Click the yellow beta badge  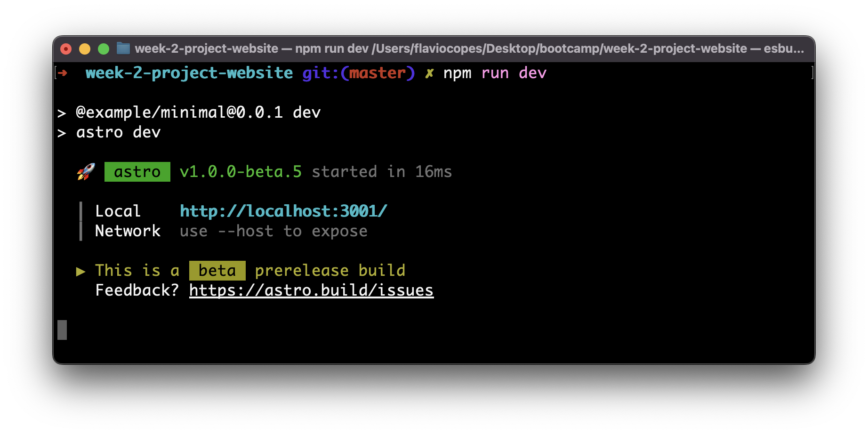point(217,270)
